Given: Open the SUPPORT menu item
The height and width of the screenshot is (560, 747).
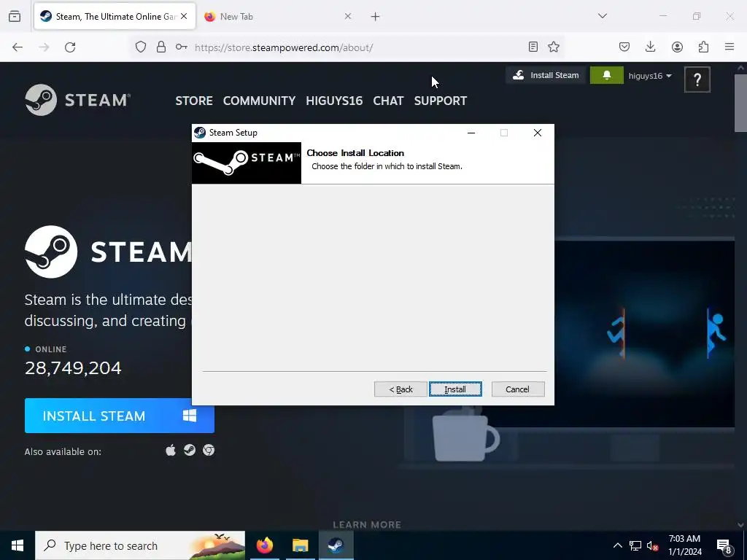Looking at the screenshot, I should pyautogui.click(x=440, y=101).
